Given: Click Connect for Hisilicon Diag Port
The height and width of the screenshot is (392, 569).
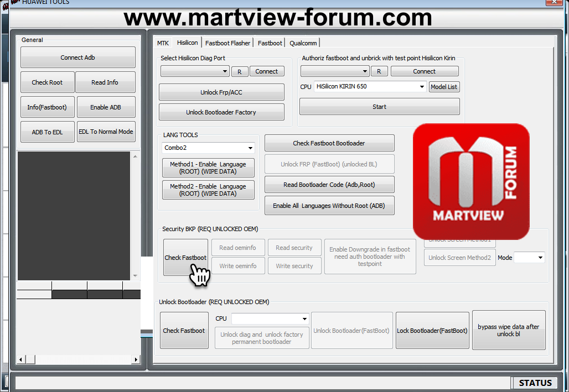Looking at the screenshot, I should [267, 71].
